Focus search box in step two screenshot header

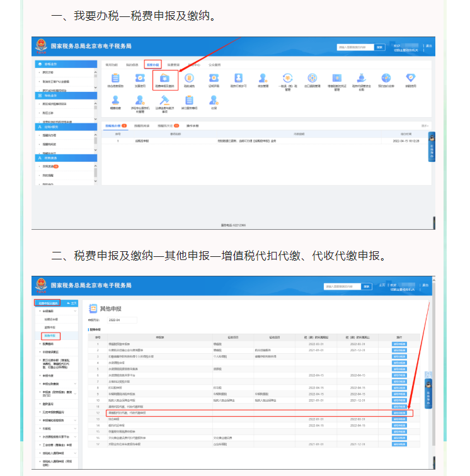point(342,286)
